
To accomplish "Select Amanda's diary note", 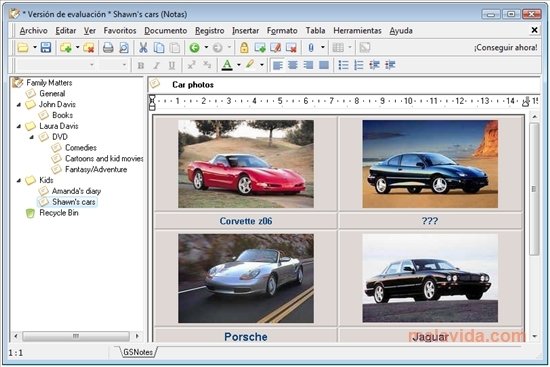I will coord(76,191).
